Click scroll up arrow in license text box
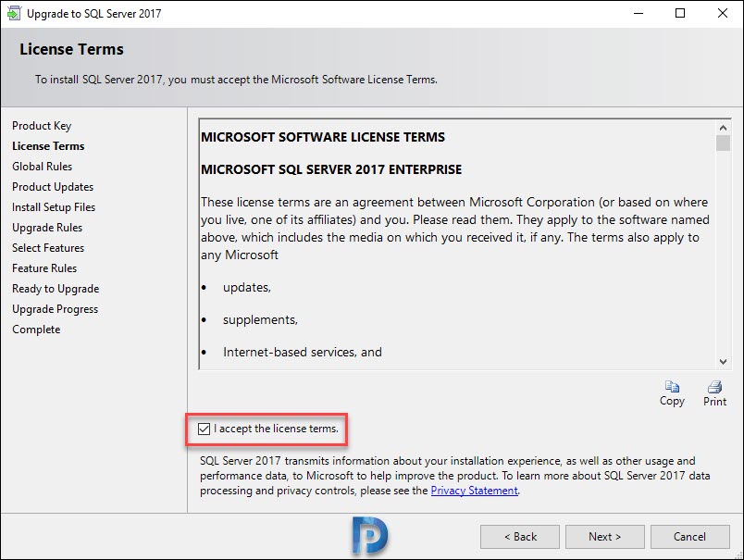This screenshot has height=560, width=744. click(x=723, y=127)
